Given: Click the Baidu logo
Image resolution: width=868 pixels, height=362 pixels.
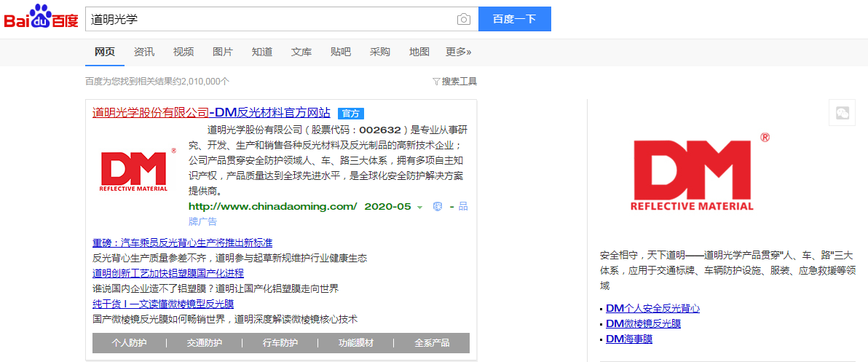Looking at the screenshot, I should click(x=42, y=17).
